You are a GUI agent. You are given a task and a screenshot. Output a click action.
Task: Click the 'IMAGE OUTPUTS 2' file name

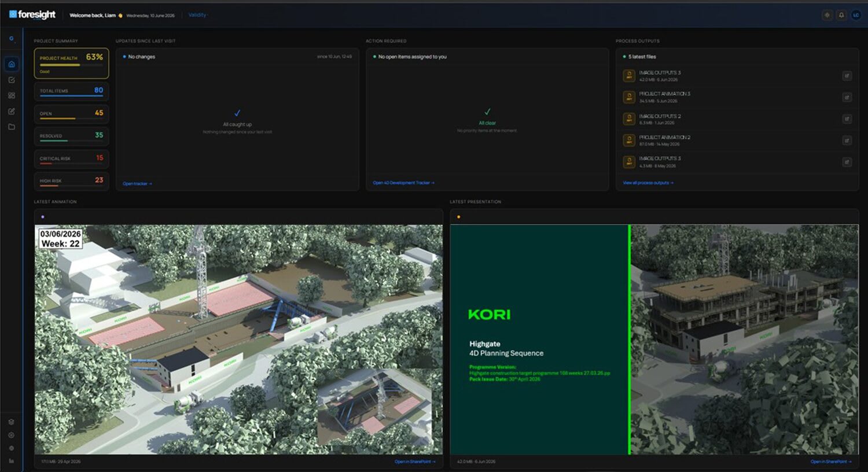(x=660, y=116)
